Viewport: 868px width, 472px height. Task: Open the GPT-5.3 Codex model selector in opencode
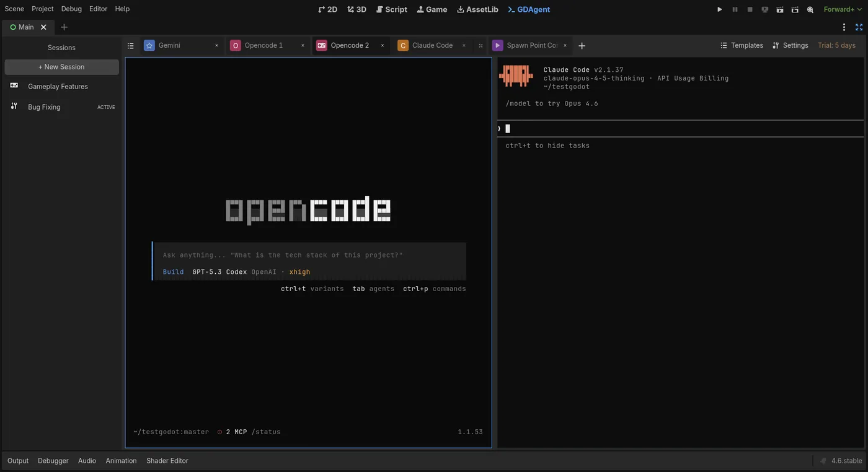[219, 271]
